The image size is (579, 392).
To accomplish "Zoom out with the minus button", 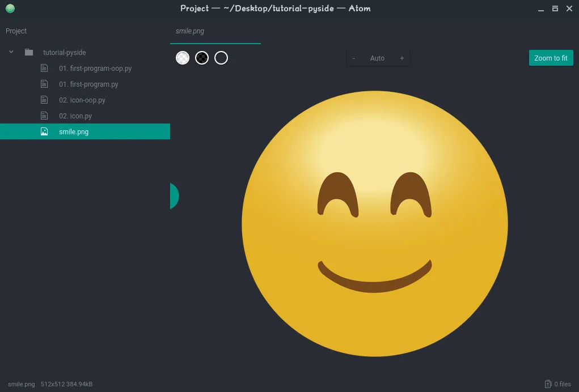I will (354, 58).
